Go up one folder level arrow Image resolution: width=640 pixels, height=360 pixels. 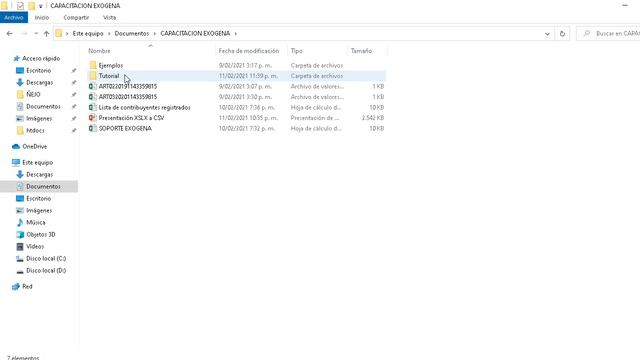click(47, 33)
